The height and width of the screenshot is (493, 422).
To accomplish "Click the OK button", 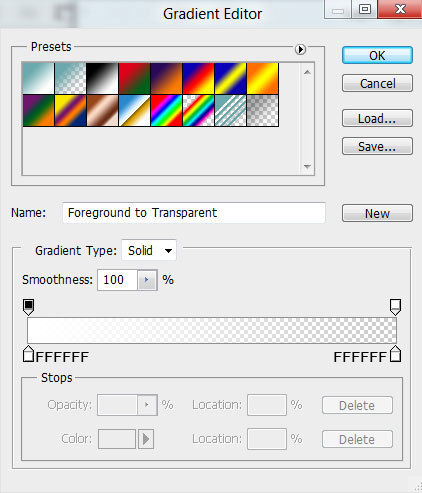I will [x=377, y=55].
